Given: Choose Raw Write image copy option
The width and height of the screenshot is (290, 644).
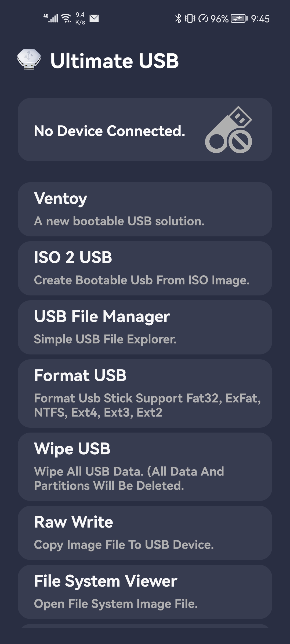Looking at the screenshot, I should 145,533.
